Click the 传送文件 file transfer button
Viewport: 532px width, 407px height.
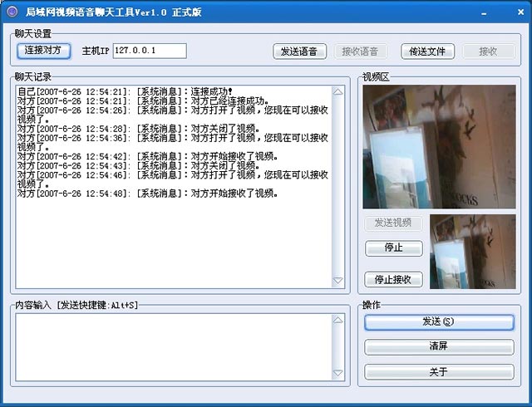pos(427,51)
